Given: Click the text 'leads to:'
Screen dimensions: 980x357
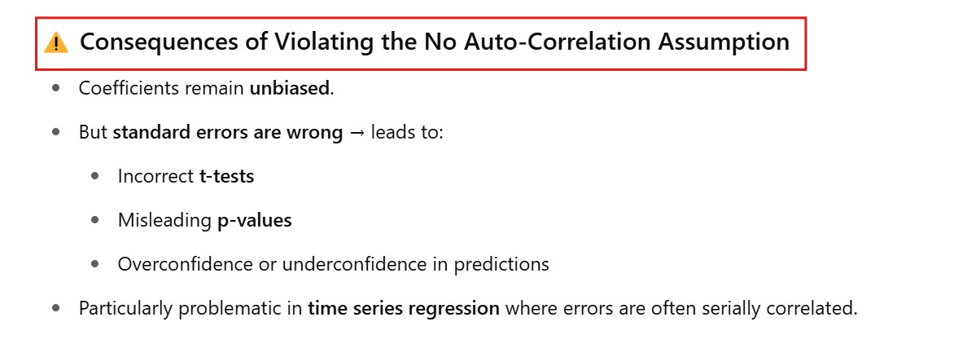Looking at the screenshot, I should coord(407,132).
